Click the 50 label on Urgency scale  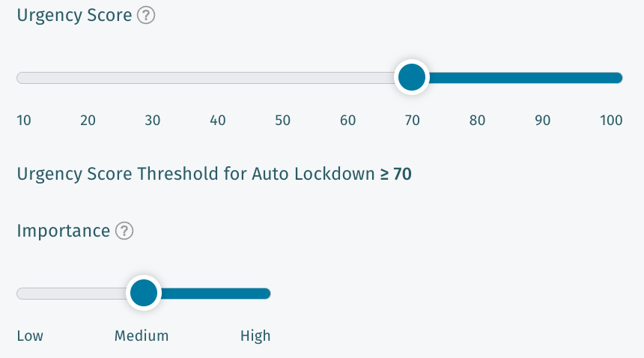pyautogui.click(x=282, y=121)
